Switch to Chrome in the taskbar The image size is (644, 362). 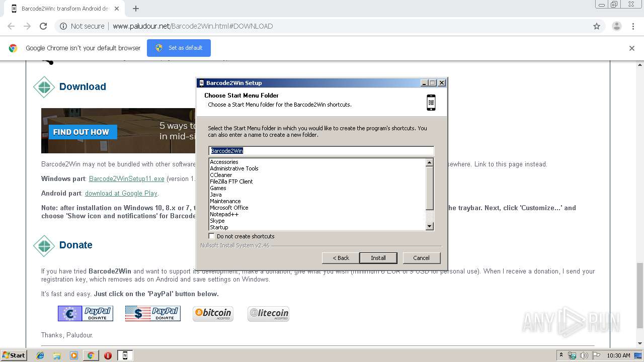pyautogui.click(x=91, y=355)
